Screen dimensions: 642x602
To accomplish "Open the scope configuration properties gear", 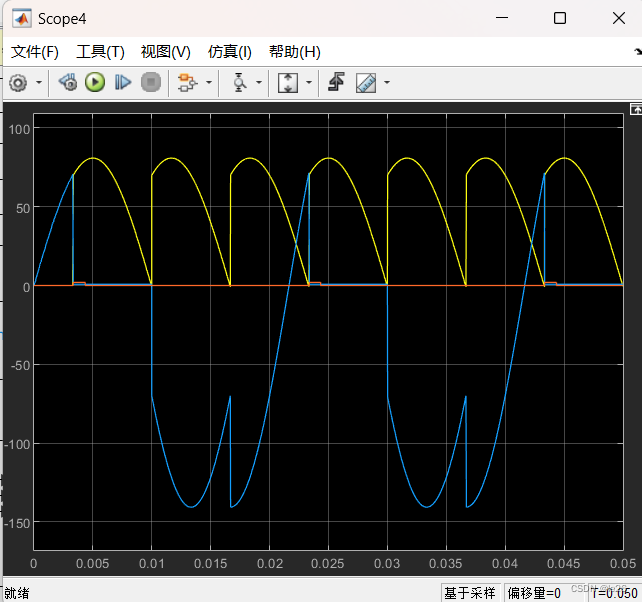I will click(18, 83).
